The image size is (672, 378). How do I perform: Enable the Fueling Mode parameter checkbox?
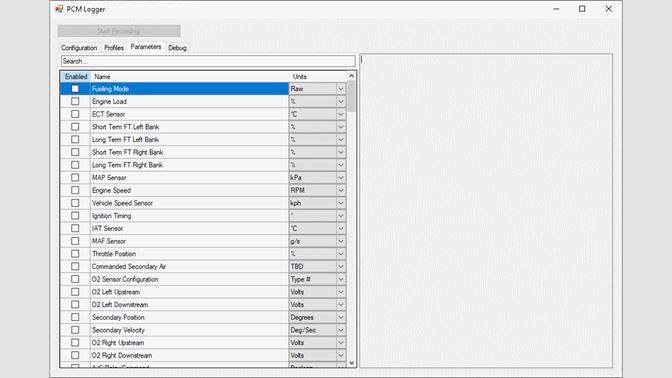pos(75,89)
